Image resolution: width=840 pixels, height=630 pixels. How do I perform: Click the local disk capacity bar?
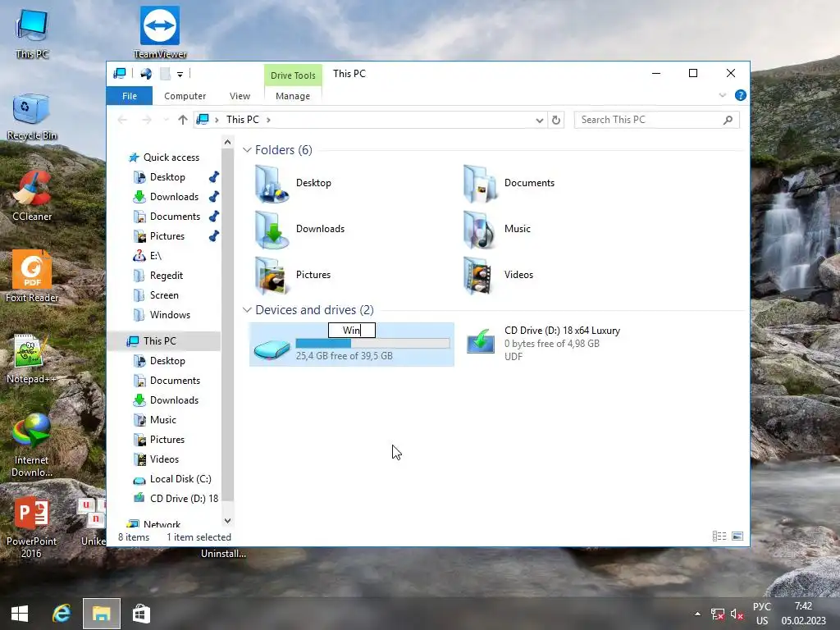click(x=372, y=344)
